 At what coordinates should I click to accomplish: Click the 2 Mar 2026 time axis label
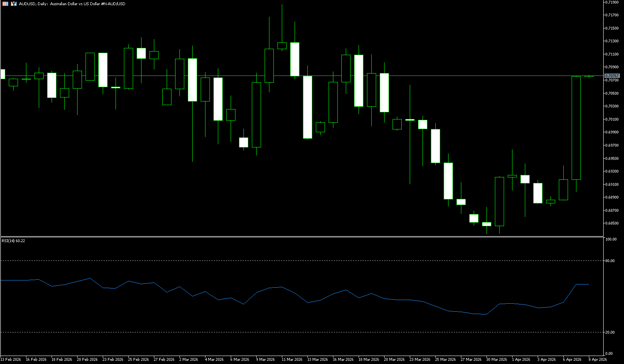189,360
